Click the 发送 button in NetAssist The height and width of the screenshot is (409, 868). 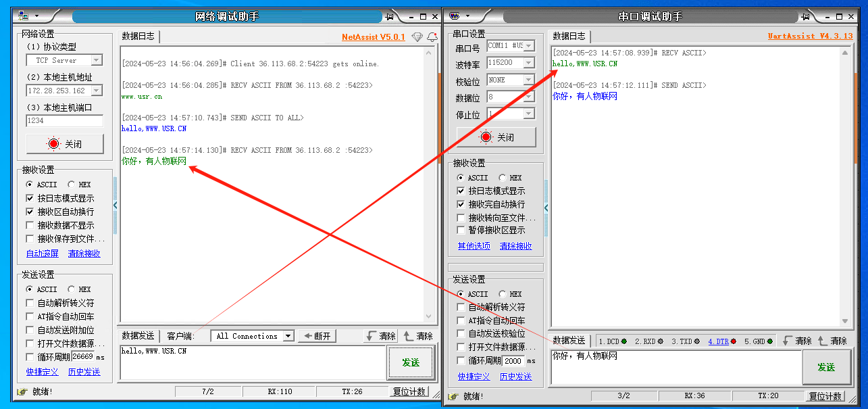click(x=411, y=363)
